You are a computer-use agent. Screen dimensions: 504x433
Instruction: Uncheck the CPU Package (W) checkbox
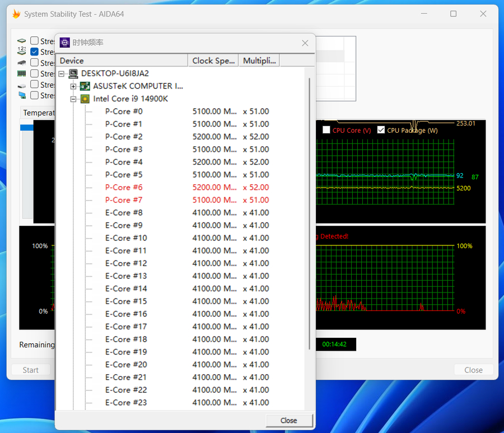[x=381, y=130]
